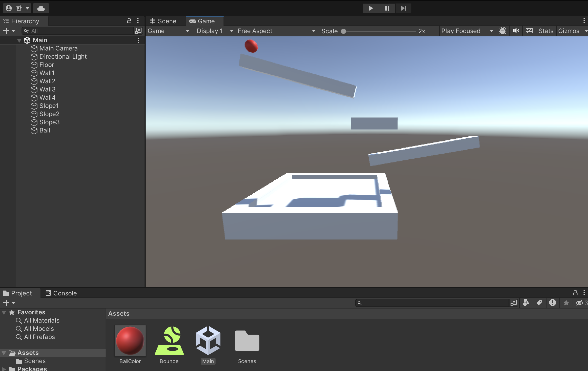The height and width of the screenshot is (371, 588).
Task: Select the Bounce physics material asset
Action: (x=169, y=341)
